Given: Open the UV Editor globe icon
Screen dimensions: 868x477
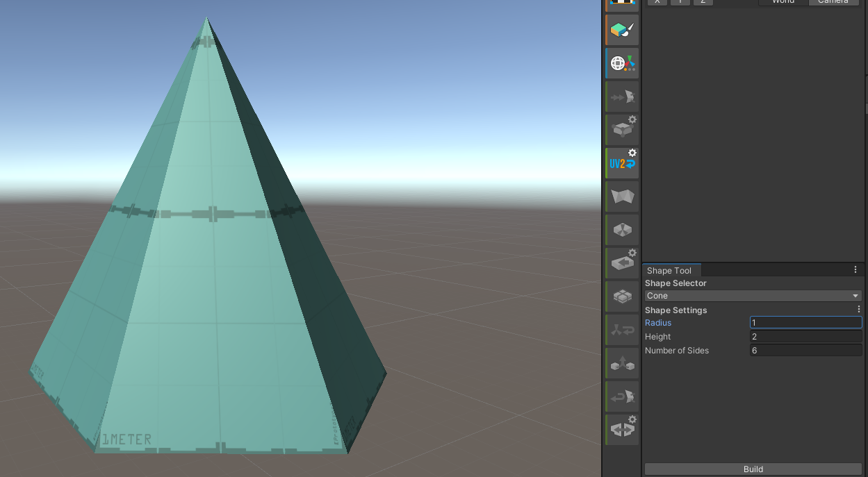Looking at the screenshot, I should coord(621,62).
